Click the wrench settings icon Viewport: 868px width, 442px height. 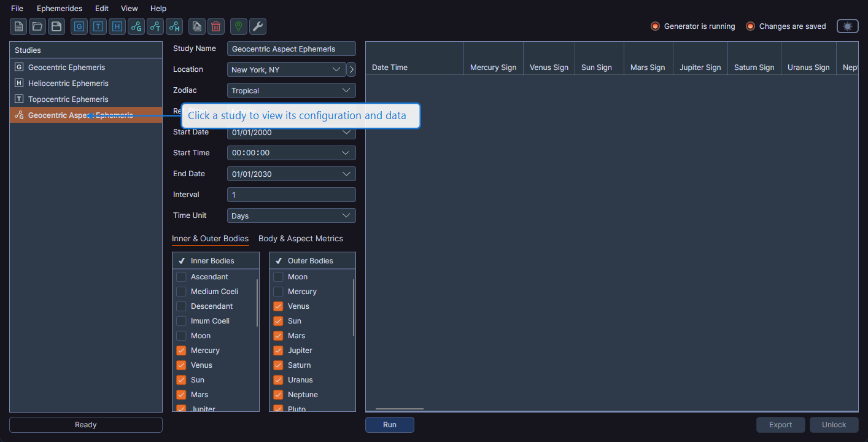tap(258, 26)
